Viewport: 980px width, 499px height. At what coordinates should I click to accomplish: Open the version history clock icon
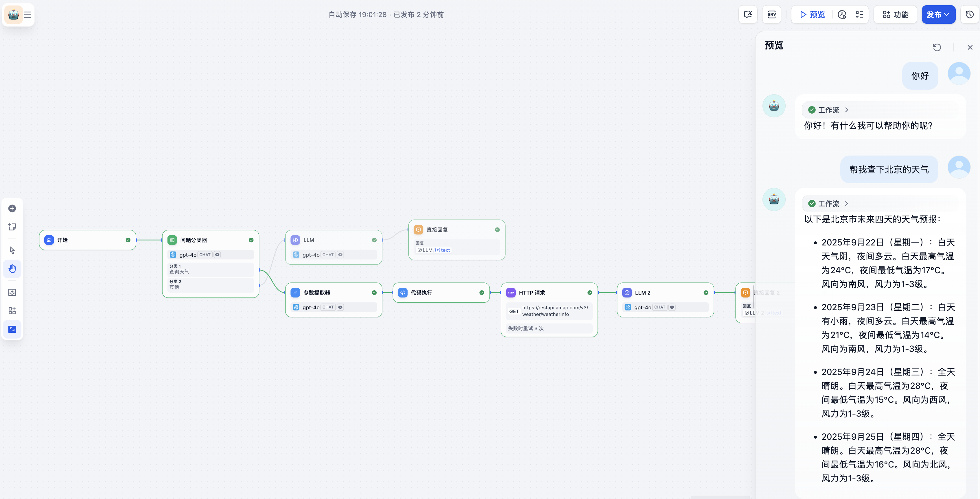969,14
